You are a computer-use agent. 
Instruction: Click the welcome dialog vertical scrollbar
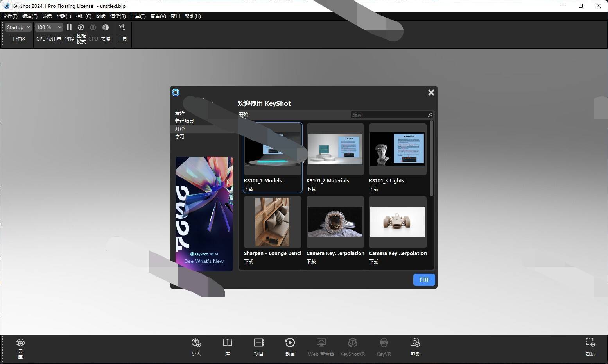coord(432,158)
